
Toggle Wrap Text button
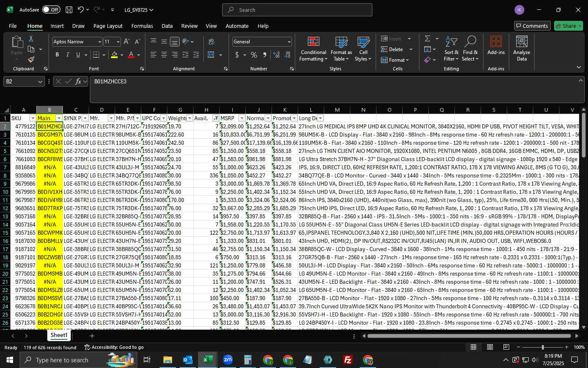coord(212,42)
